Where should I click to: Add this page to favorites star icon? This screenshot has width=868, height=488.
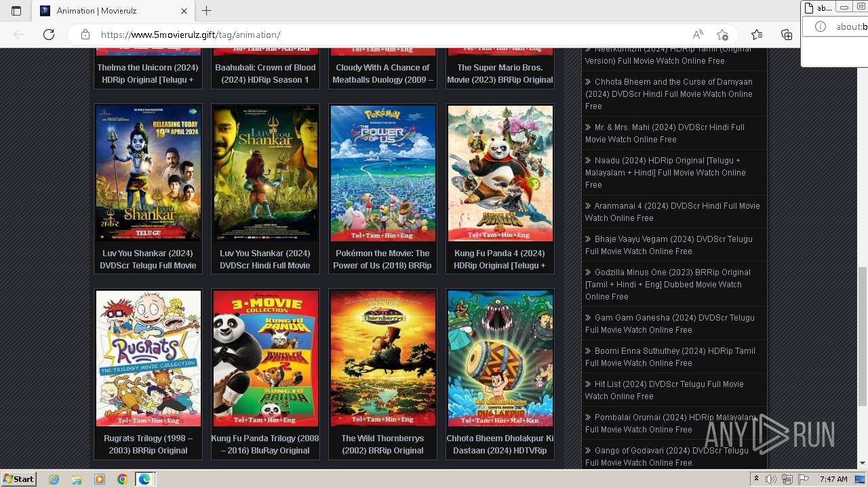coord(722,35)
